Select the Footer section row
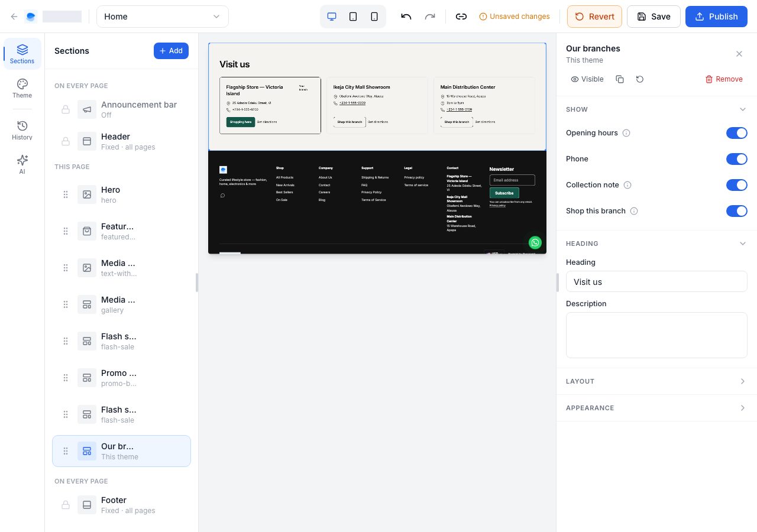The height and width of the screenshot is (532, 757). 121,505
